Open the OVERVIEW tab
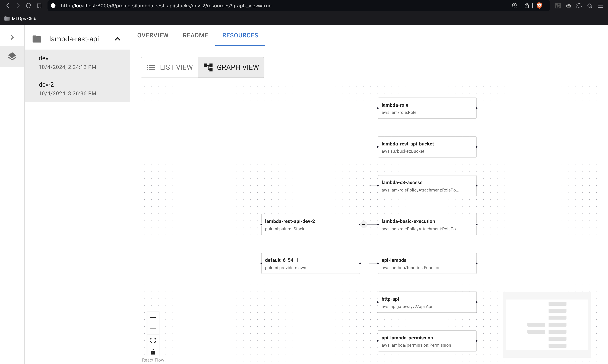The width and height of the screenshot is (608, 364). (153, 35)
